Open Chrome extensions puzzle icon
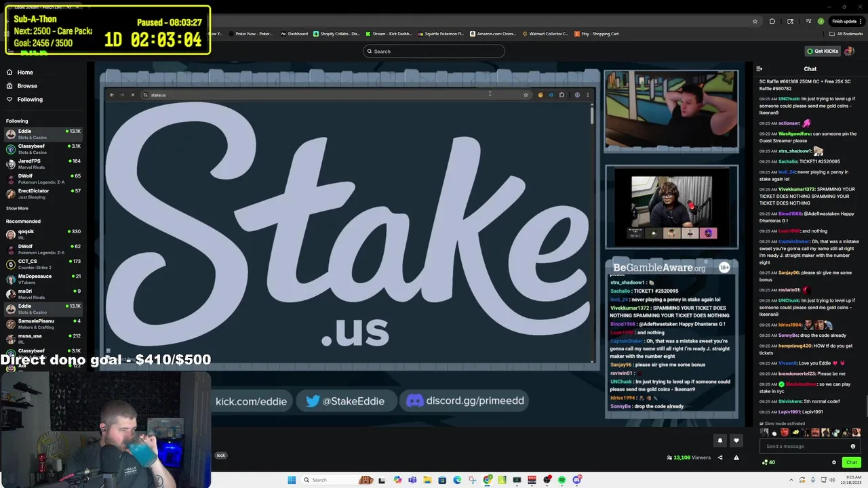The image size is (868, 488). (772, 21)
